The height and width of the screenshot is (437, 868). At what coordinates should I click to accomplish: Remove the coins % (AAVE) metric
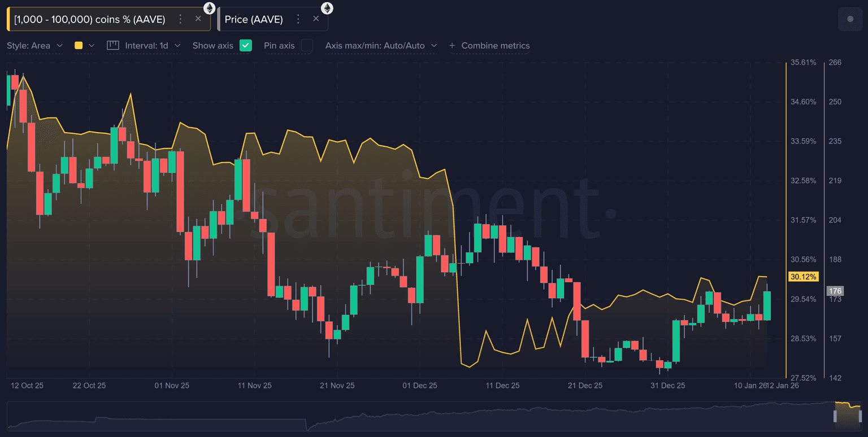tap(198, 19)
